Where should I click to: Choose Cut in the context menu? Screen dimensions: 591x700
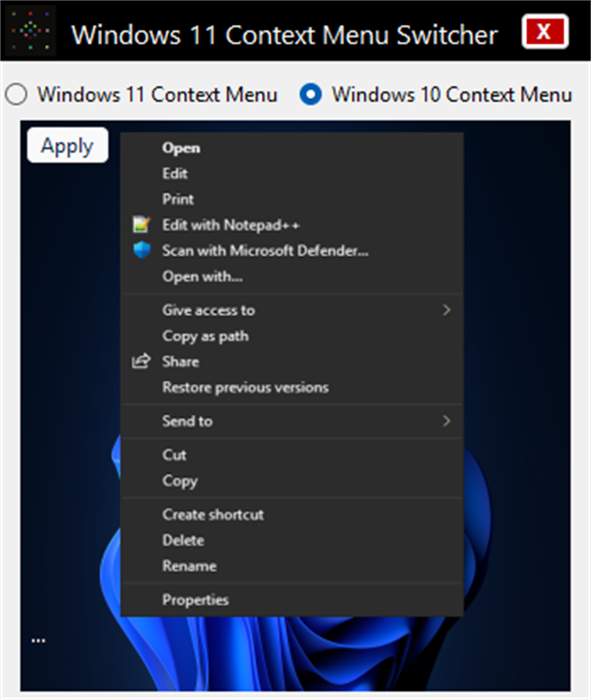click(292, 455)
